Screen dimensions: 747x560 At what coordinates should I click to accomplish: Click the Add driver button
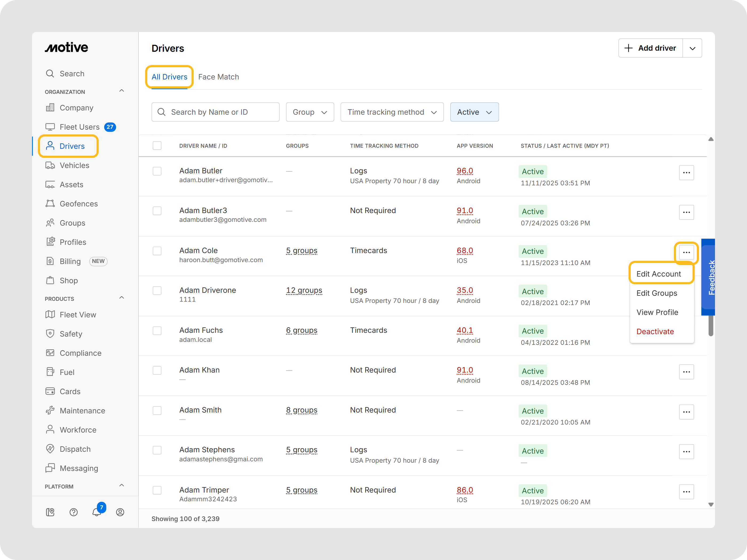(x=650, y=48)
